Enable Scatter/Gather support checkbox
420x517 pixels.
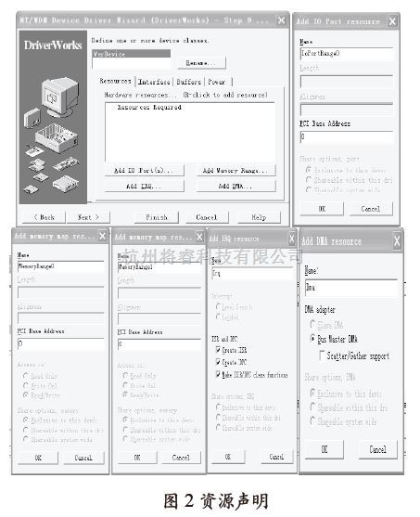pyautogui.click(x=322, y=355)
